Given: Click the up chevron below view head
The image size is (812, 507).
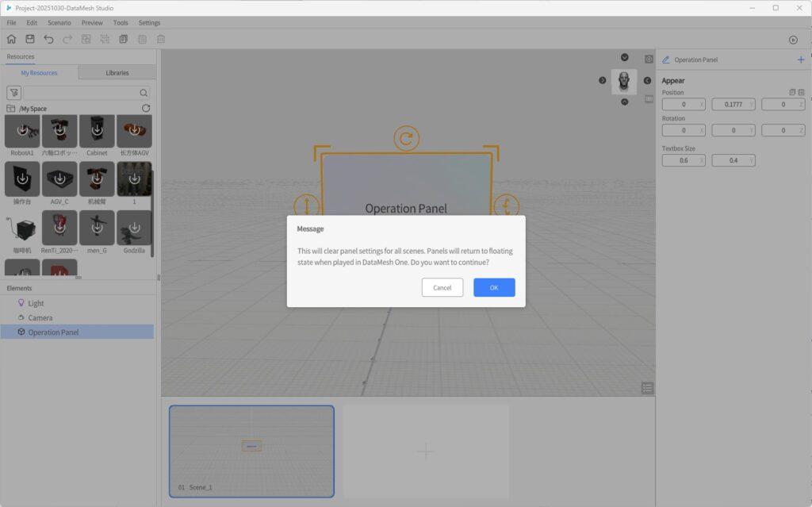Looking at the screenshot, I should tap(625, 102).
